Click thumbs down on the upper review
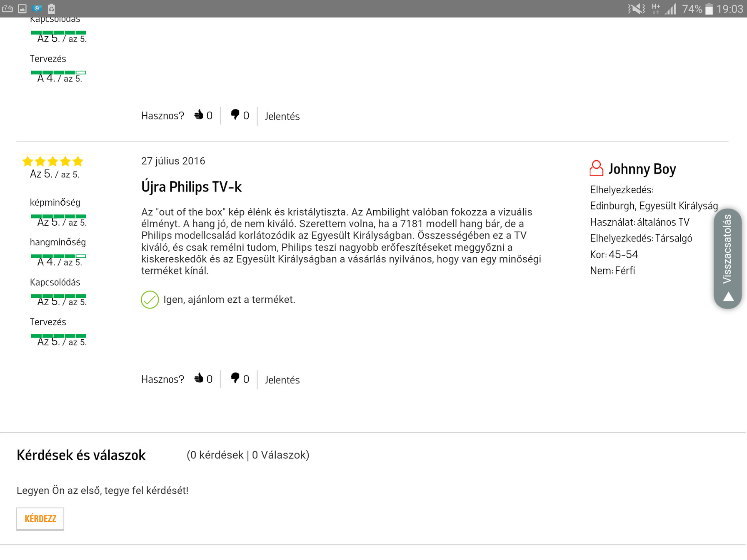The height and width of the screenshot is (560, 747). (235, 114)
